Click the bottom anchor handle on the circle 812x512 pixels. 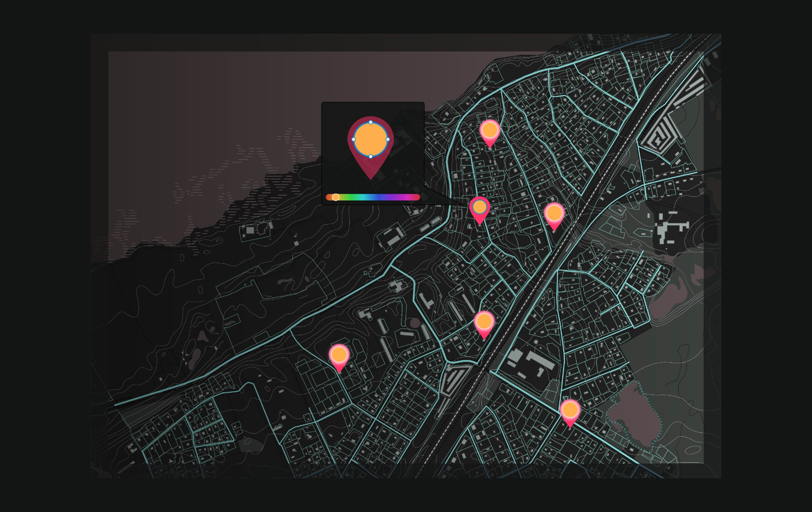pyautogui.click(x=370, y=156)
